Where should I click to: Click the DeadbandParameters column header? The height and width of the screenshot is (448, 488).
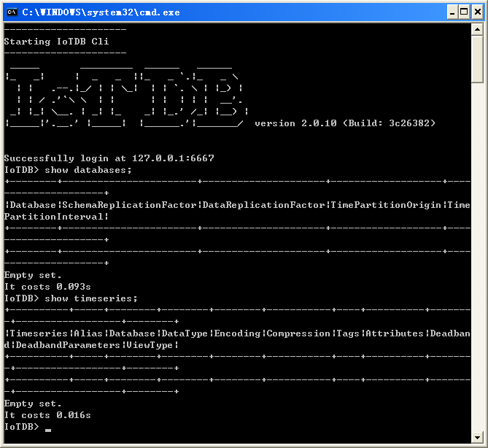click(x=68, y=345)
